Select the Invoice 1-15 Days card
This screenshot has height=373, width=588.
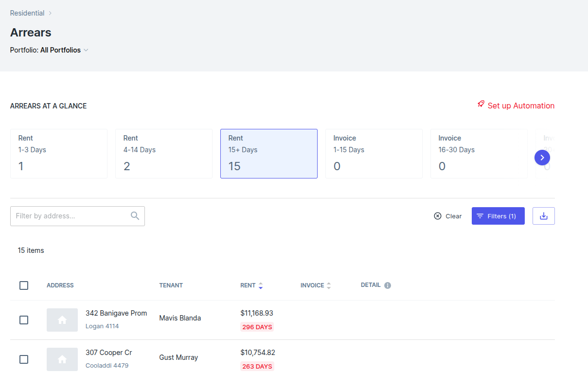(x=374, y=154)
